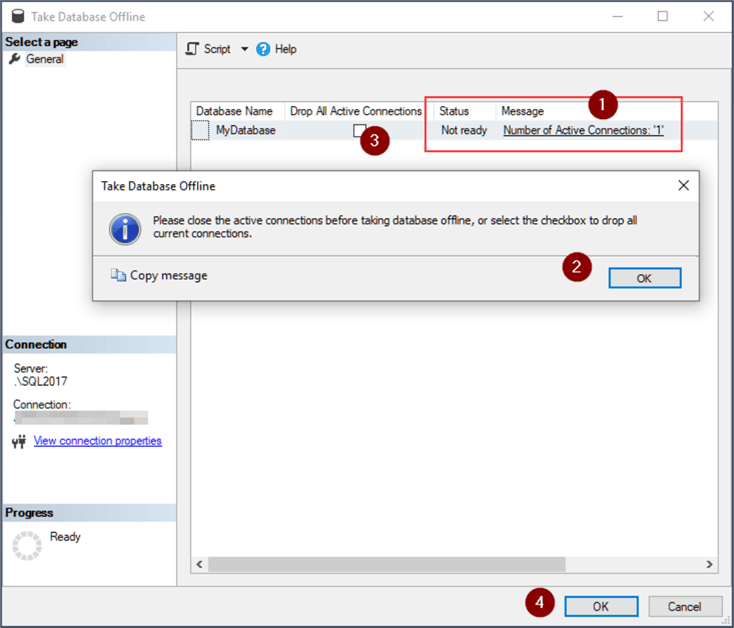Open the Number of Active Connections link
The image size is (734, 628).
pos(583,130)
